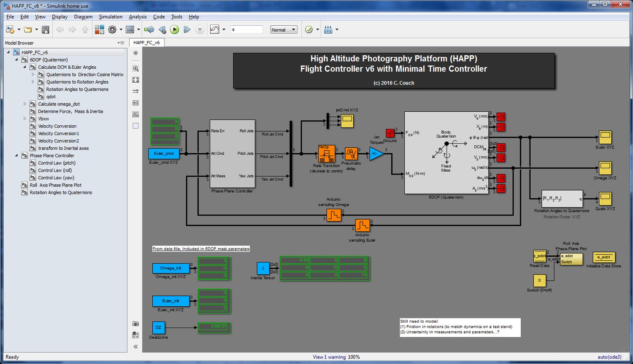Open the Diagram menu
The width and height of the screenshot is (633, 364).
coord(83,17)
